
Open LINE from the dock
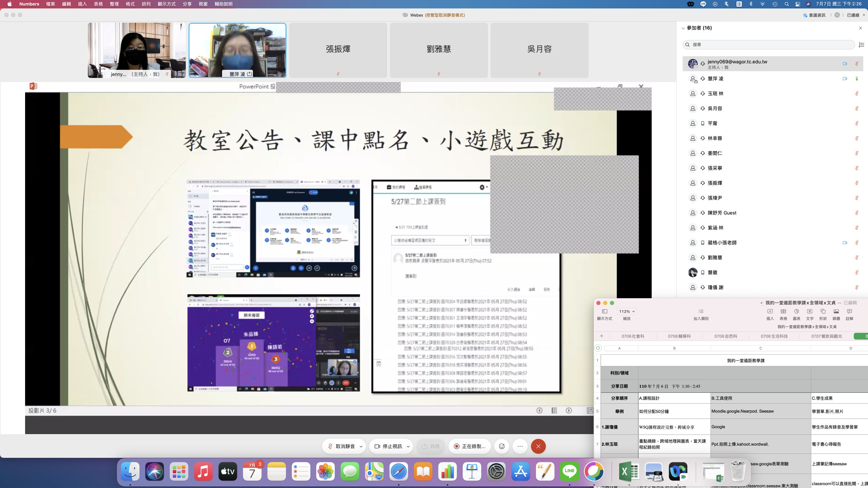(570, 471)
